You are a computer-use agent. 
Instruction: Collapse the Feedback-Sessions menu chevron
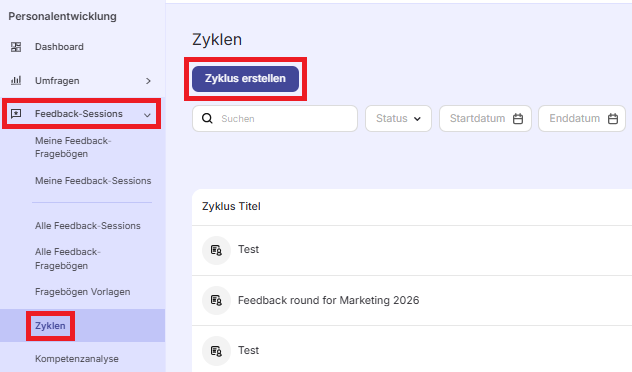[147, 115]
